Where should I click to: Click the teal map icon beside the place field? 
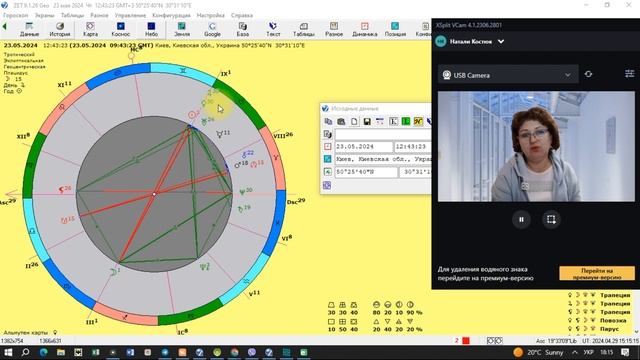[327, 159]
